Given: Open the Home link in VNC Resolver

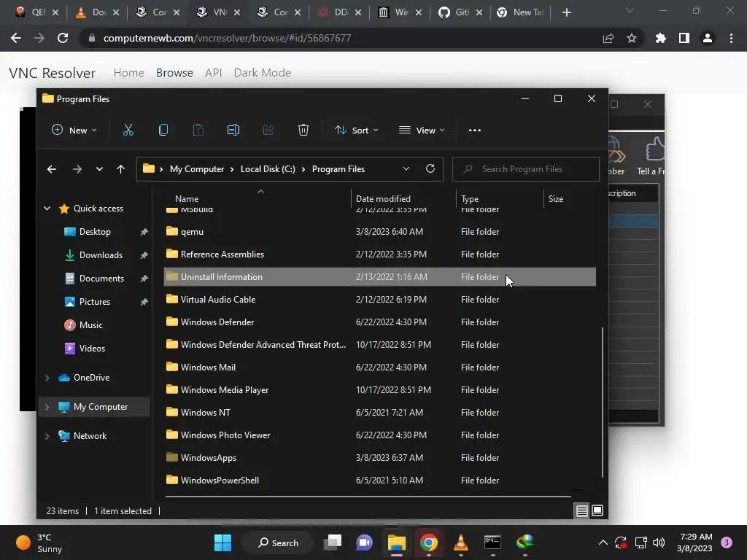Looking at the screenshot, I should pyautogui.click(x=128, y=73).
